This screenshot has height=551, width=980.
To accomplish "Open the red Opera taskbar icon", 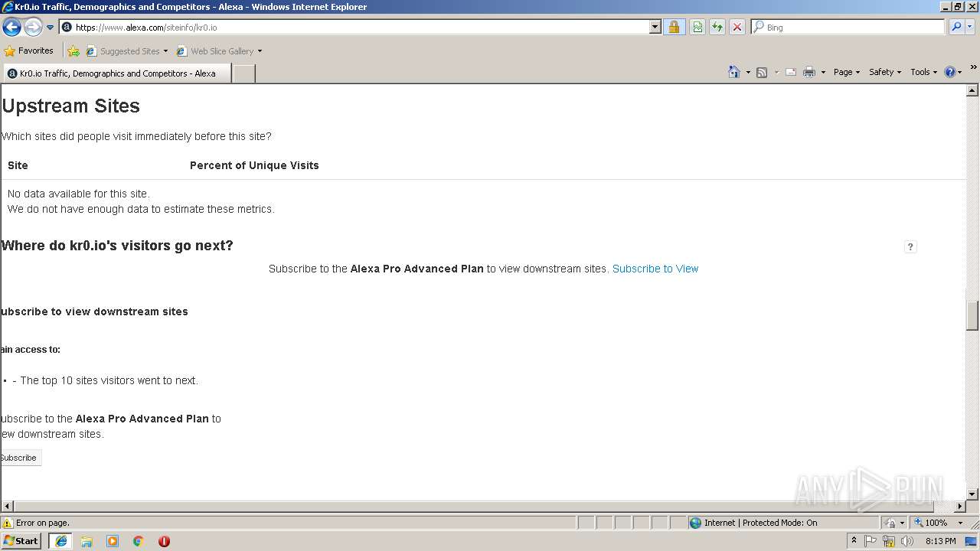I will tap(164, 541).
